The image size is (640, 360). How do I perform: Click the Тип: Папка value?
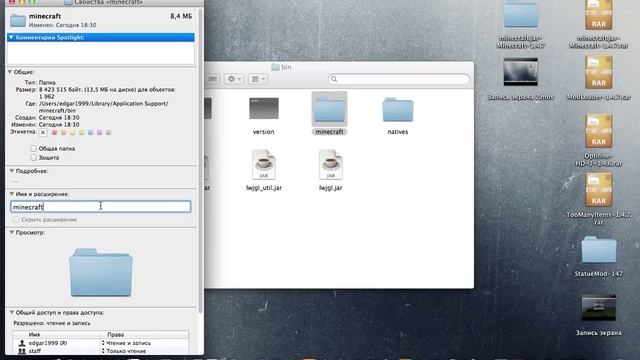(x=47, y=82)
